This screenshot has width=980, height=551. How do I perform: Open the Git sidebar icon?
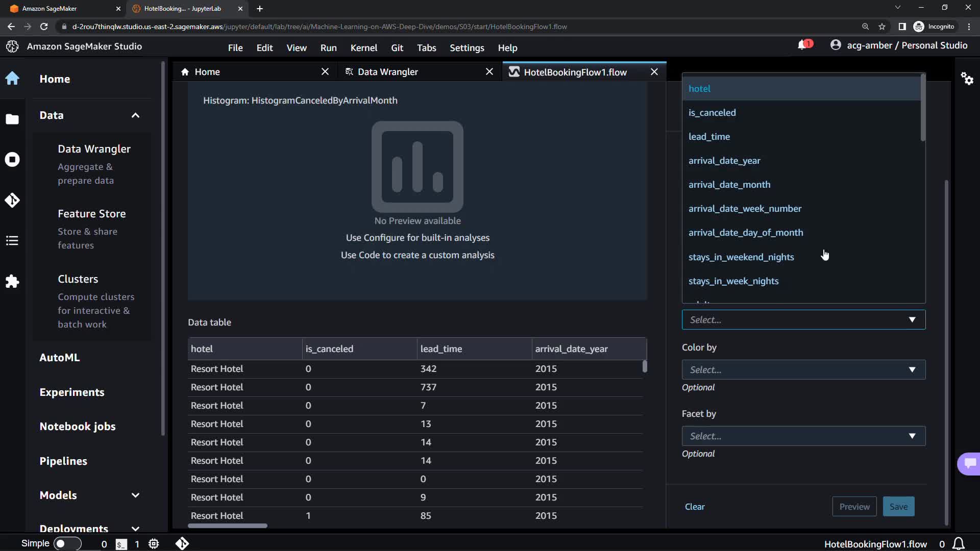tap(12, 200)
